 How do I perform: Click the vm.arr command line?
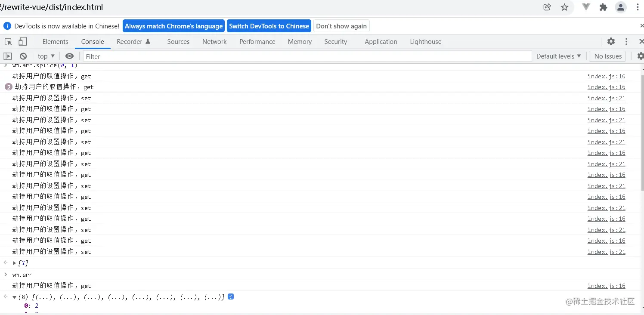[22, 275]
